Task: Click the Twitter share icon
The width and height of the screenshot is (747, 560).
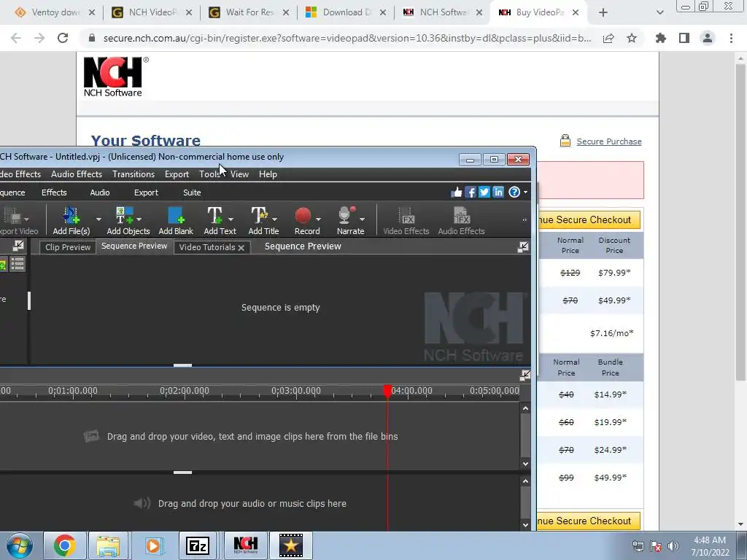Action: 484,192
